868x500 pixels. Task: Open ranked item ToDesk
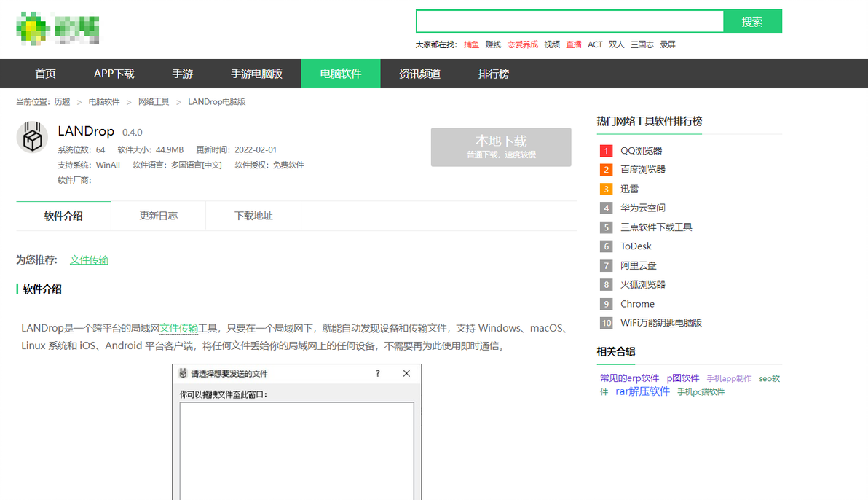click(x=636, y=246)
